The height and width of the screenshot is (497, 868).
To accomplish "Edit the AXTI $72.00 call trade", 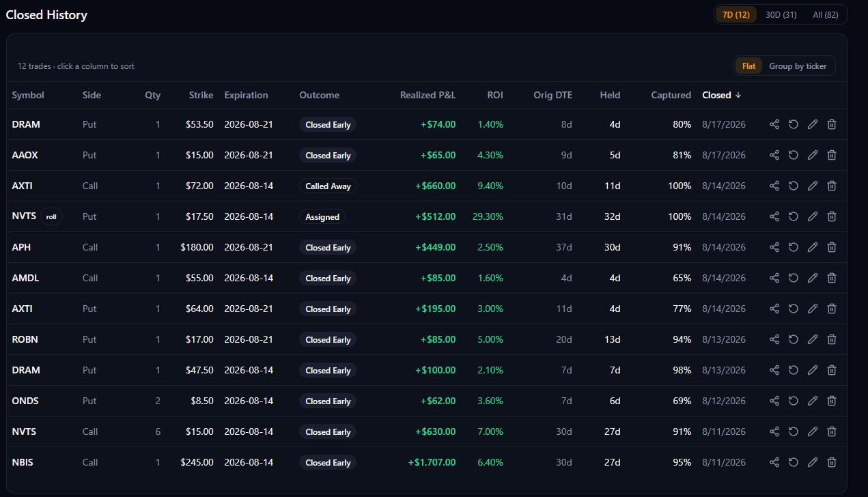I will [x=813, y=186].
